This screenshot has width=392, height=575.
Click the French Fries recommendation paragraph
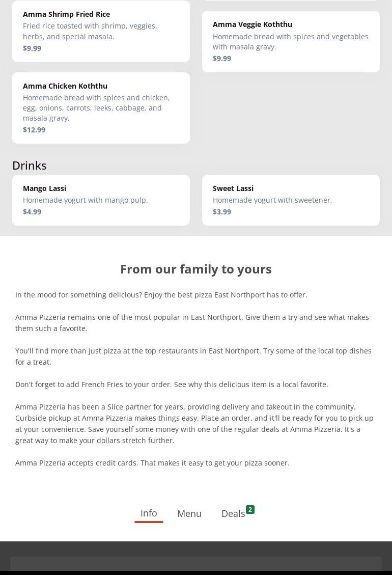click(172, 385)
